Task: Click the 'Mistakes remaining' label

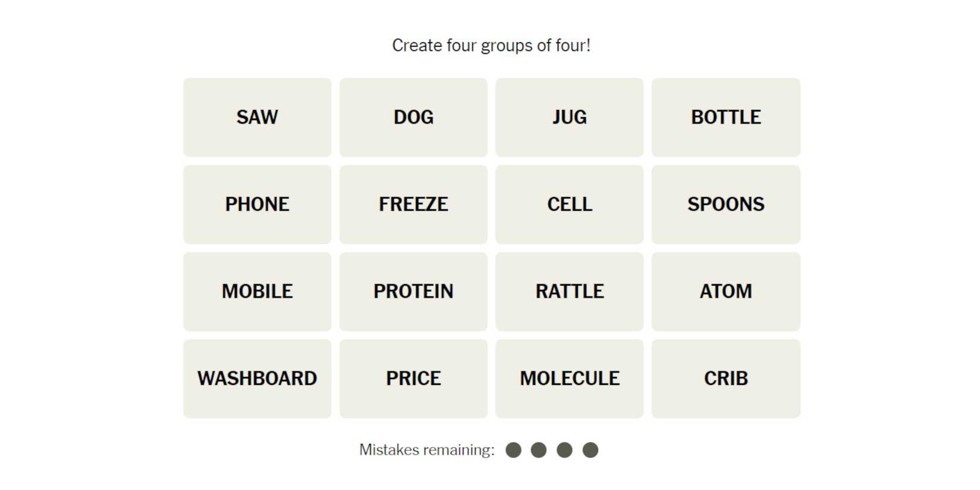Action: click(426, 450)
